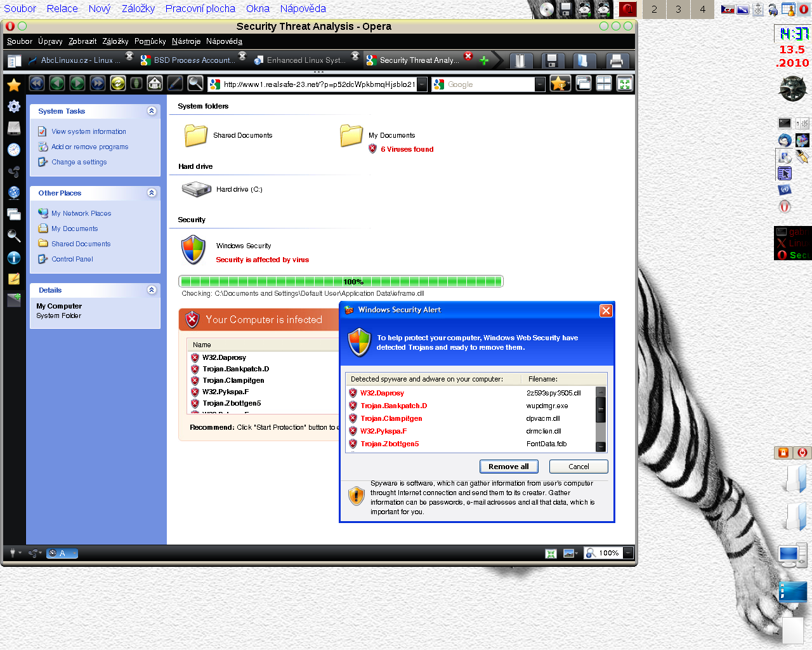Go forward with the Forward arrow button

(77, 83)
